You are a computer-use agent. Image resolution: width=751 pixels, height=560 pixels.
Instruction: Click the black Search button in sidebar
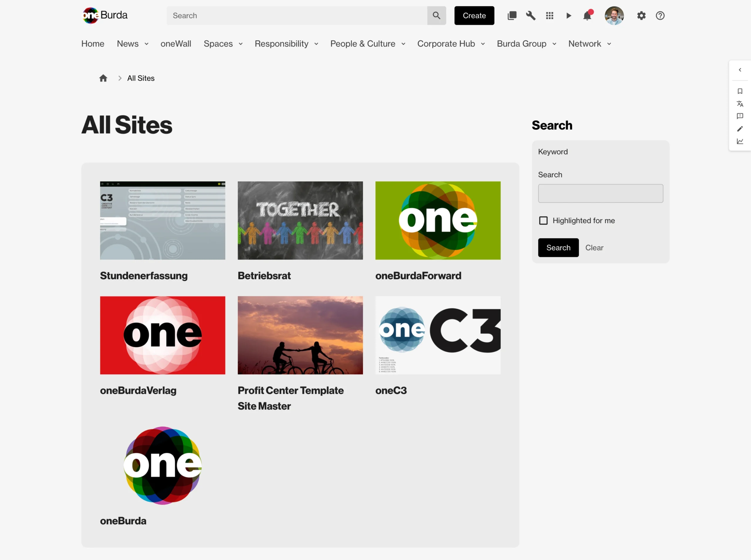click(558, 248)
